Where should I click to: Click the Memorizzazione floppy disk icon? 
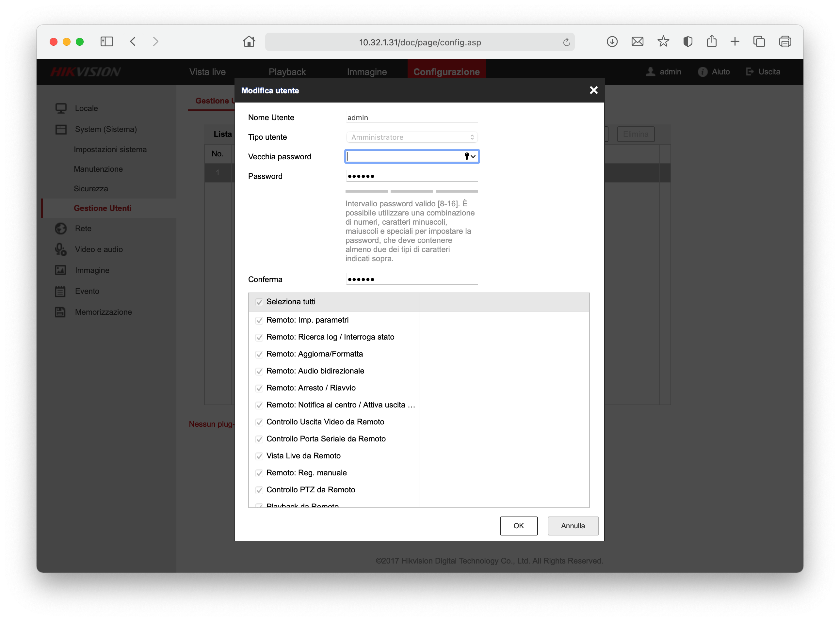pyautogui.click(x=60, y=312)
